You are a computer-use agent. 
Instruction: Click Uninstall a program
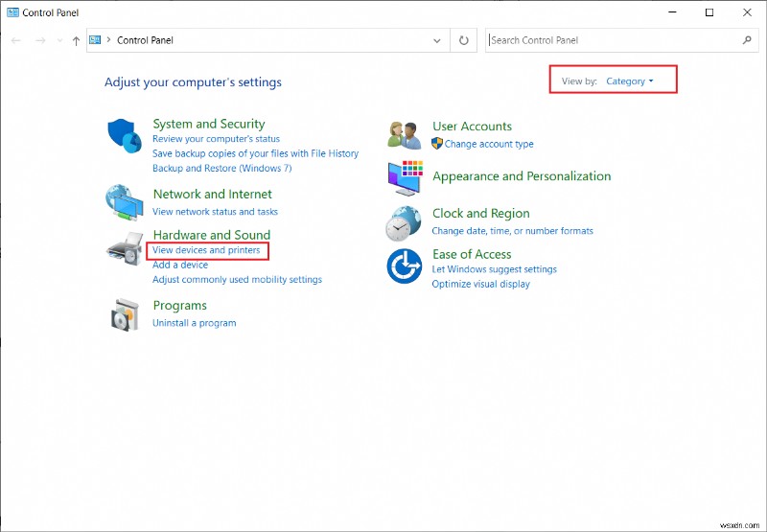click(x=195, y=323)
